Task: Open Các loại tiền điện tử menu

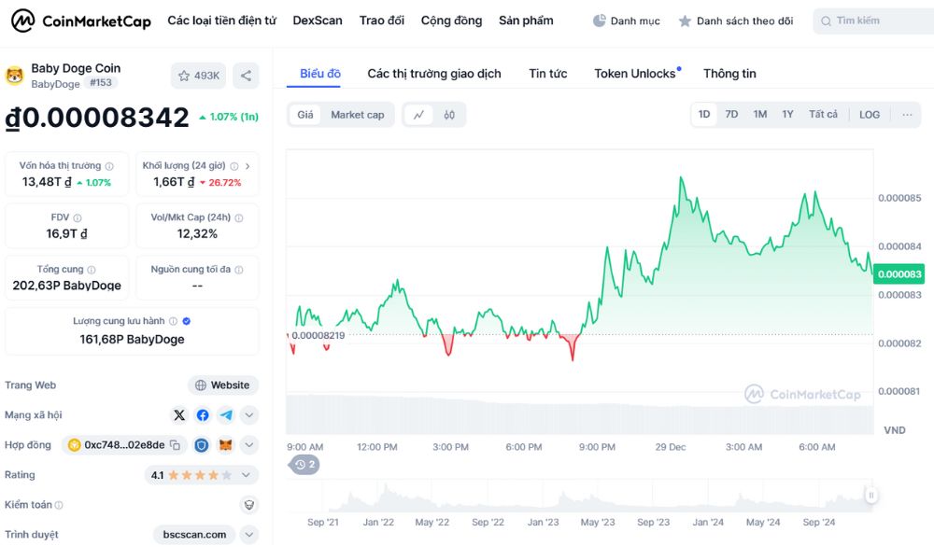Action: click(221, 21)
